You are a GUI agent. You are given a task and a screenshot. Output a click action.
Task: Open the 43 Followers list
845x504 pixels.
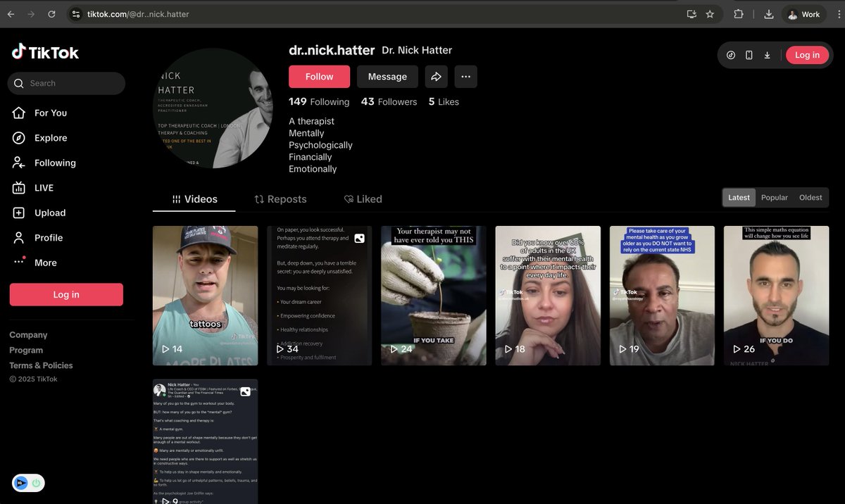pos(389,102)
